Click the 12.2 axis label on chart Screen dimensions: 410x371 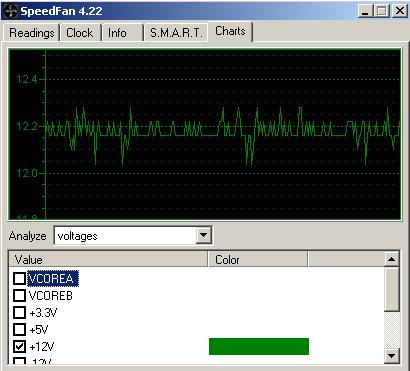coord(27,126)
